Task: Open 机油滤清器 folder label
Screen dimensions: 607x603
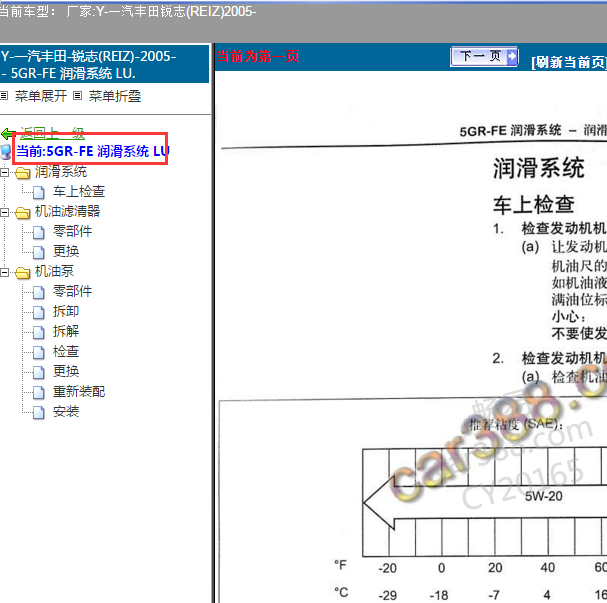Action: (67, 211)
